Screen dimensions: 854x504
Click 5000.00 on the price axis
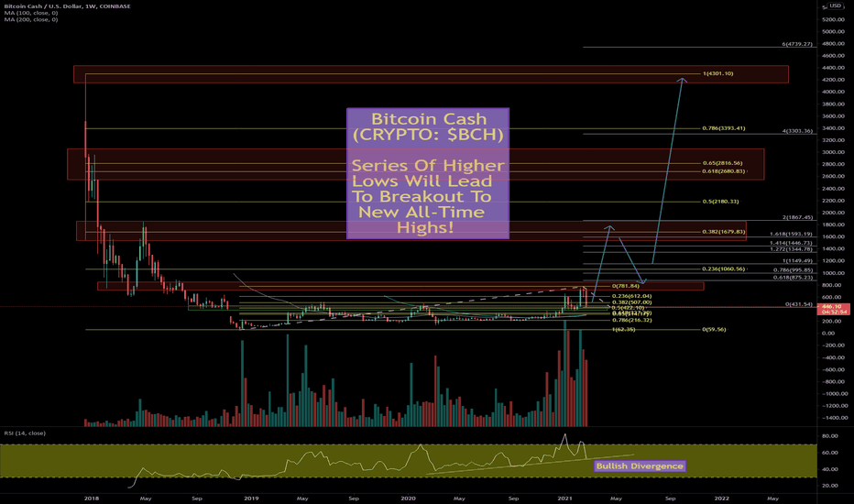[x=833, y=31]
